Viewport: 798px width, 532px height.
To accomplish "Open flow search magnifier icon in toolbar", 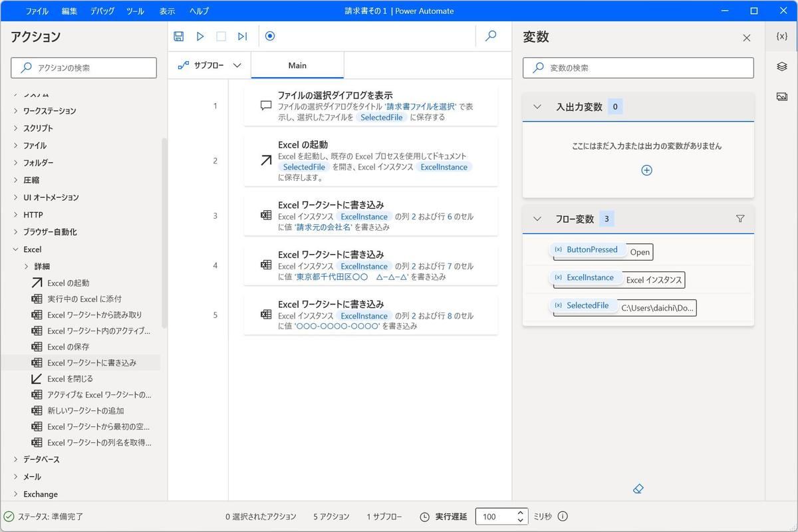I will pyautogui.click(x=491, y=37).
